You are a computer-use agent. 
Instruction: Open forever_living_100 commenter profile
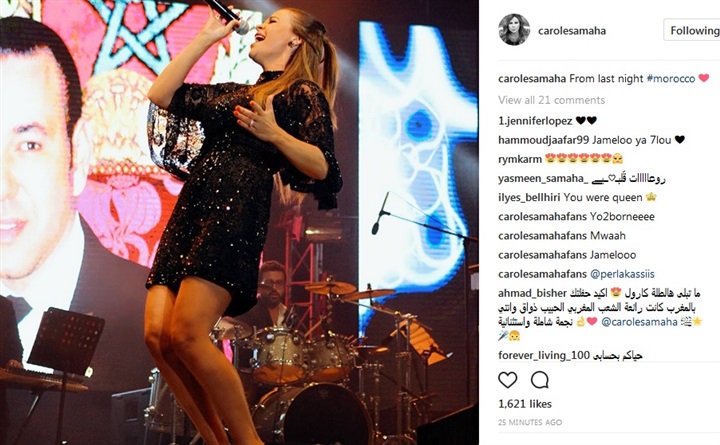[x=544, y=355]
